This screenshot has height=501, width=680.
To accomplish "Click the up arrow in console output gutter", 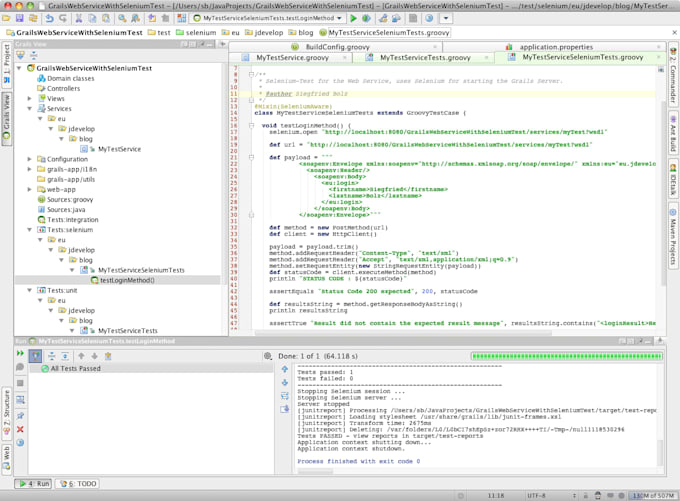I will [284, 369].
